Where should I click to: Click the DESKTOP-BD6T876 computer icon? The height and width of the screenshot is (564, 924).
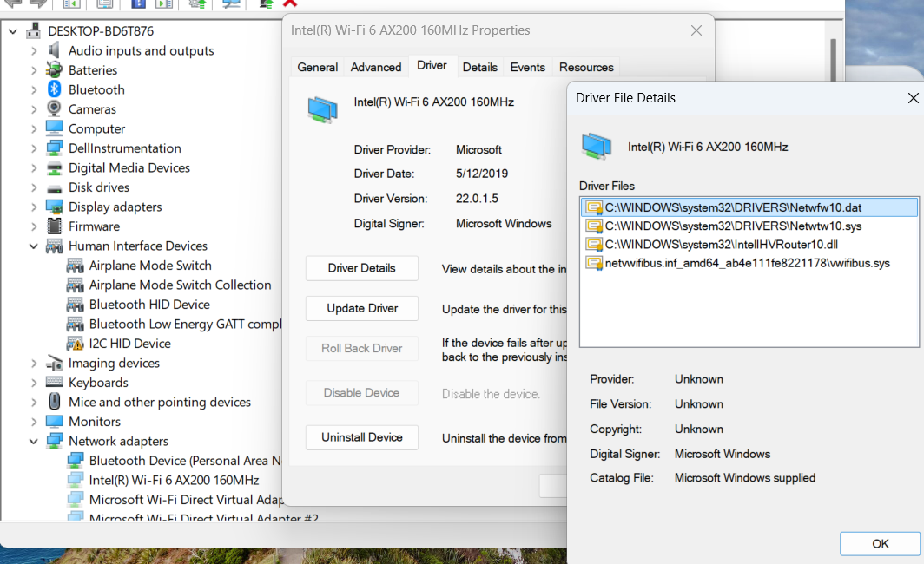pos(34,30)
